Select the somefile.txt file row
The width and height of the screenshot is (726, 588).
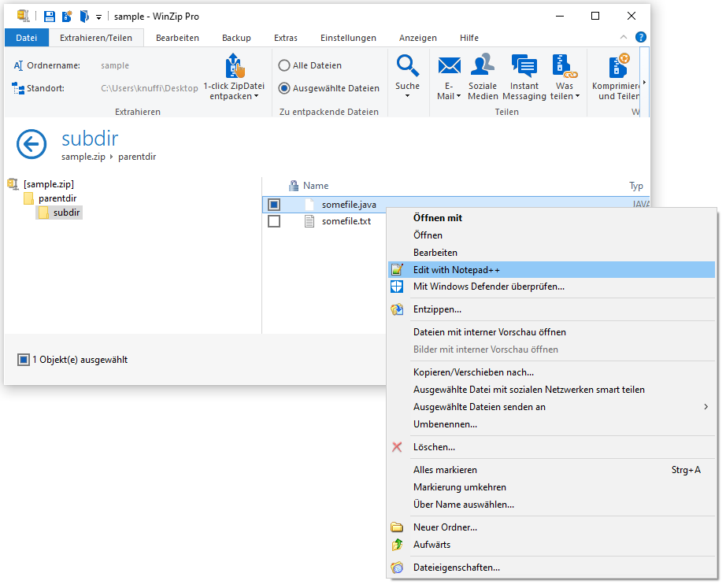click(x=324, y=221)
